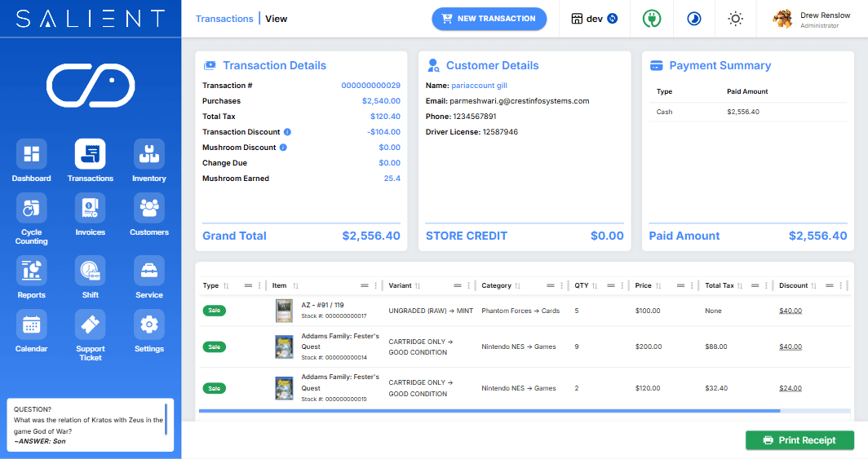
Task: Toggle the sun light-mode theme icon
Action: coord(735,19)
